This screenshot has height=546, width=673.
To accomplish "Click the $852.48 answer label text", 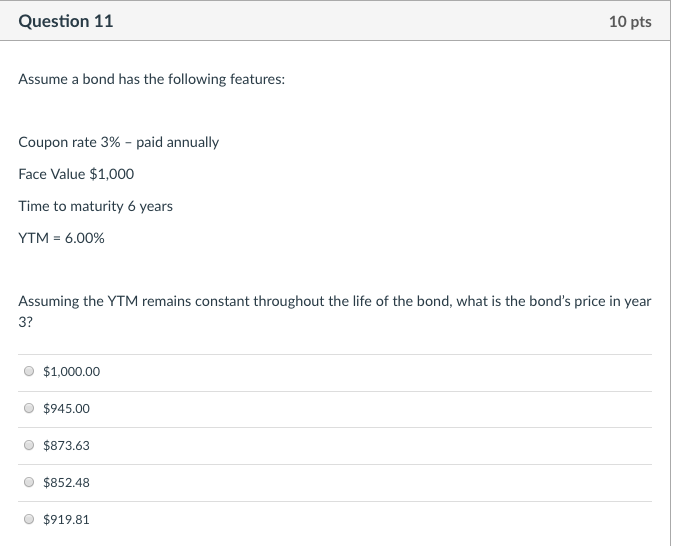I will [66, 483].
